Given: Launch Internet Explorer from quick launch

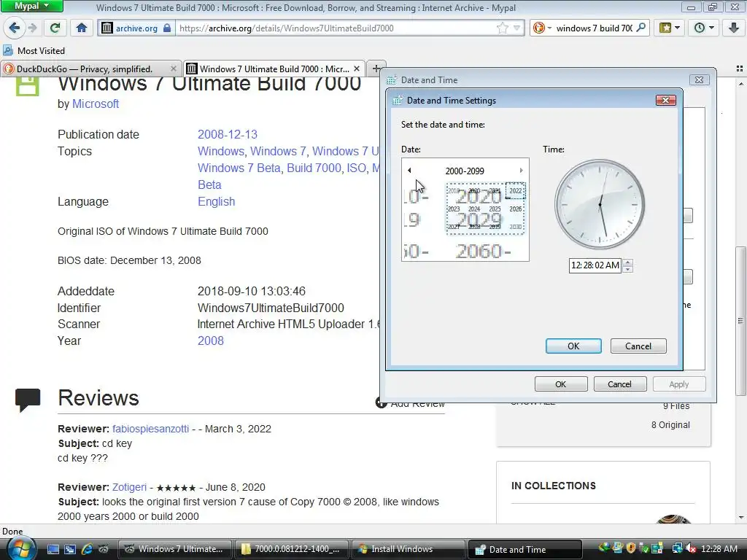Looking at the screenshot, I should [x=87, y=549].
